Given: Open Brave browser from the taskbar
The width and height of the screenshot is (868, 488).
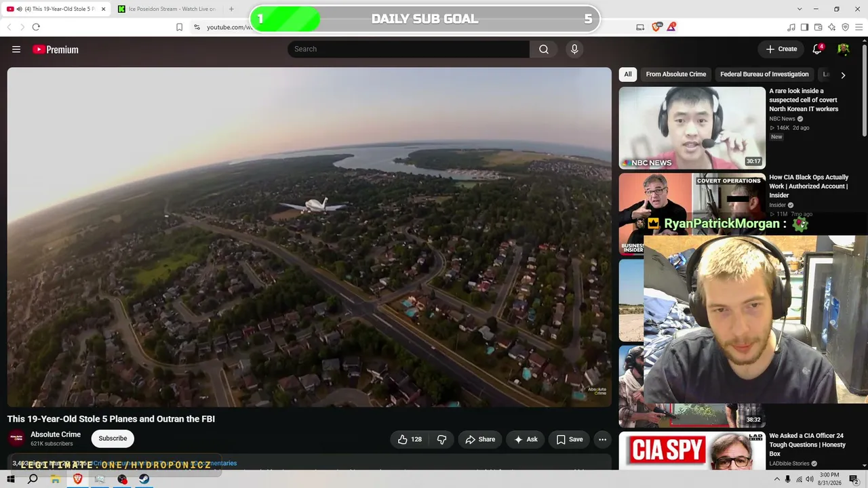Looking at the screenshot, I should pos(77,479).
